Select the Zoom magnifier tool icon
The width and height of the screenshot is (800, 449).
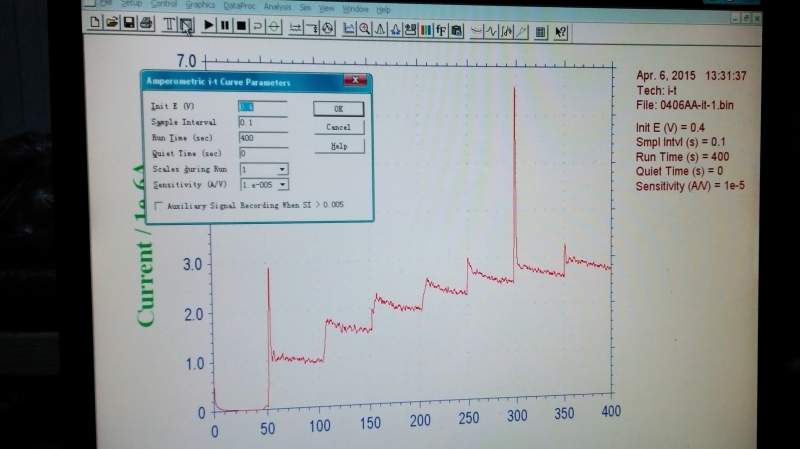[364, 29]
